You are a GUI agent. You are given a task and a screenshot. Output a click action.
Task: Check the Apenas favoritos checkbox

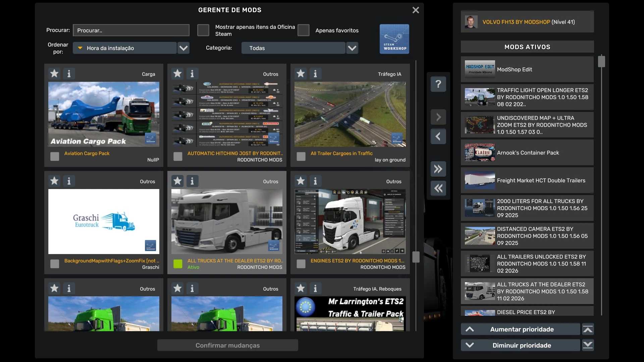click(304, 30)
